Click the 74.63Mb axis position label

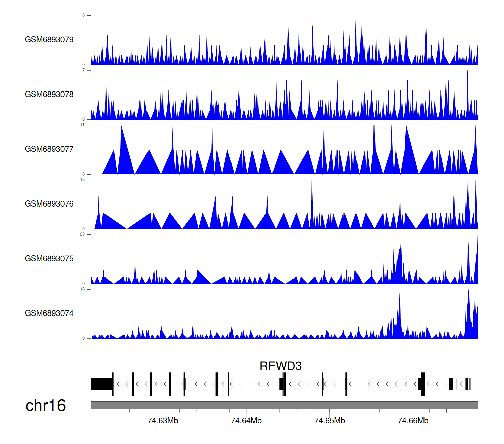[x=163, y=421]
